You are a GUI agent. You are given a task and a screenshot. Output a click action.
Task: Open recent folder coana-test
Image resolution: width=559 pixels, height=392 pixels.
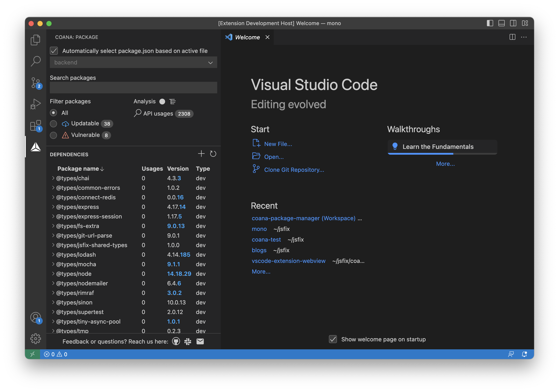pos(266,240)
